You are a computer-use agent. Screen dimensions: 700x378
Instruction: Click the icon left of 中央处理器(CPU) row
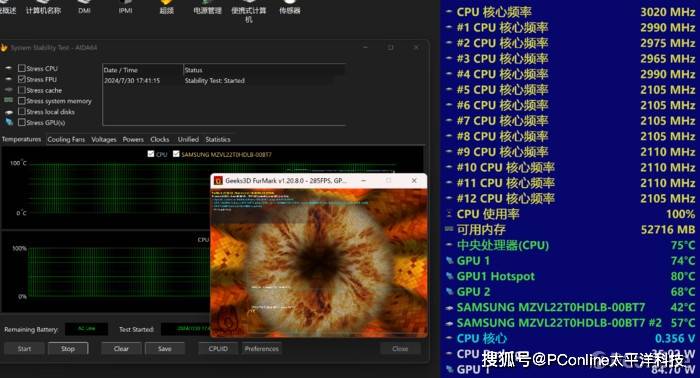(450, 245)
